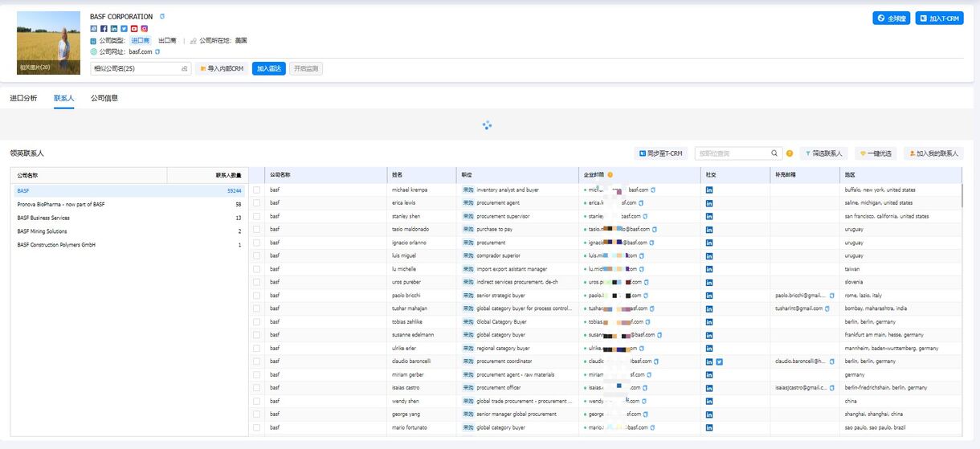Screen dimensions: 980x449
Task: Check the luis miguel row checkbox
Action: click(257, 255)
